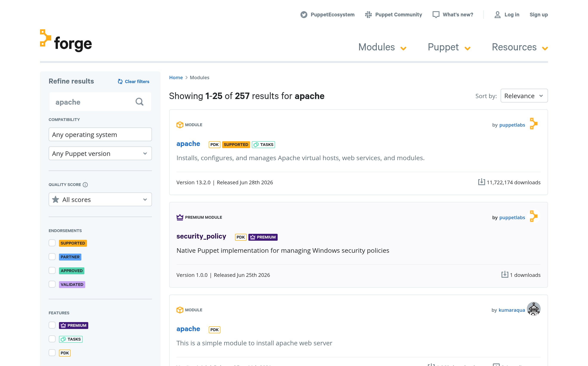Viewport: 588px width, 366px height.
Task: Click the PREMIUM badge on security_policy
Action: click(x=263, y=237)
